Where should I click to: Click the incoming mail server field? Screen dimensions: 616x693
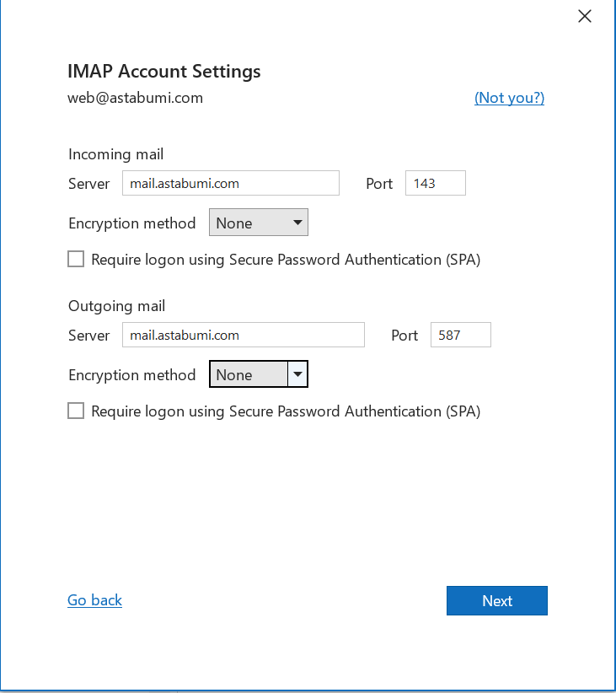point(230,183)
